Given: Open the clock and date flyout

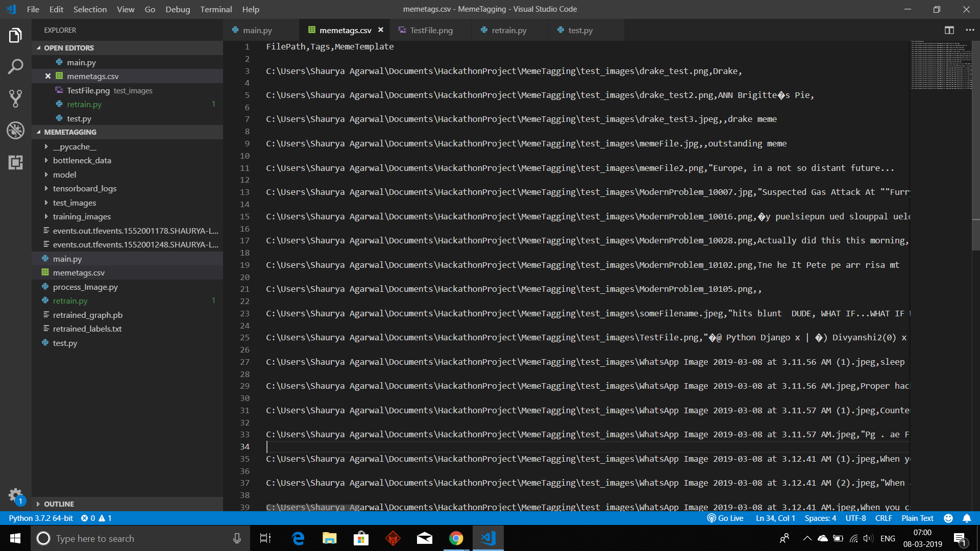Looking at the screenshot, I should (922, 538).
